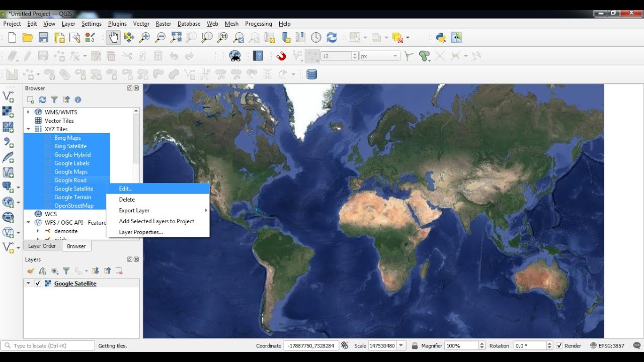This screenshot has width=644, height=362.
Task: Enable Browser item properties info icon
Action: pos(78,100)
